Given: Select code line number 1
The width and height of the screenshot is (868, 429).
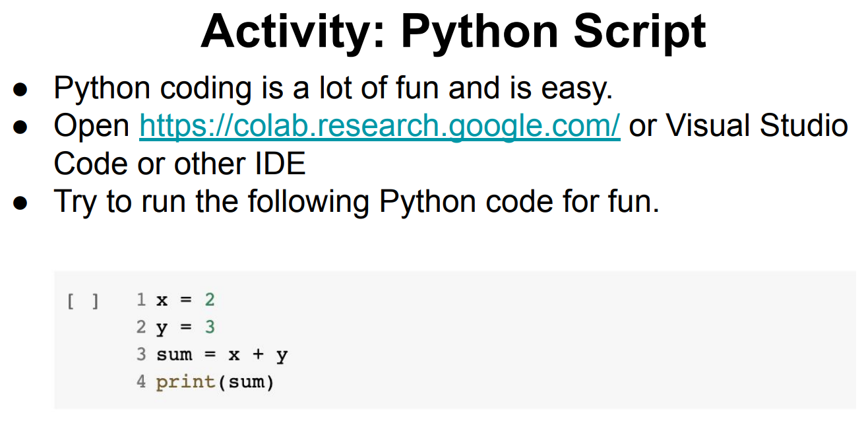Looking at the screenshot, I should pos(141,300).
